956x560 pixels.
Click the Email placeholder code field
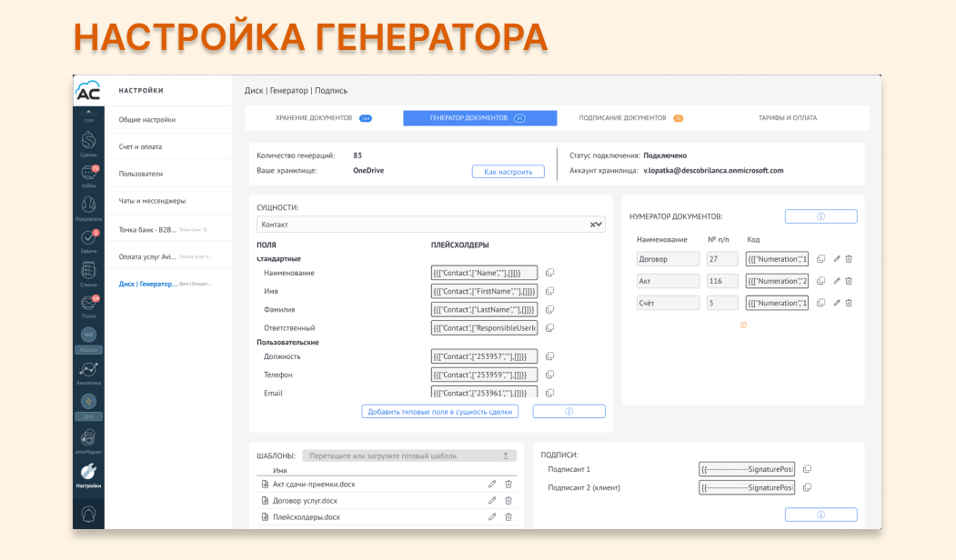pos(484,392)
